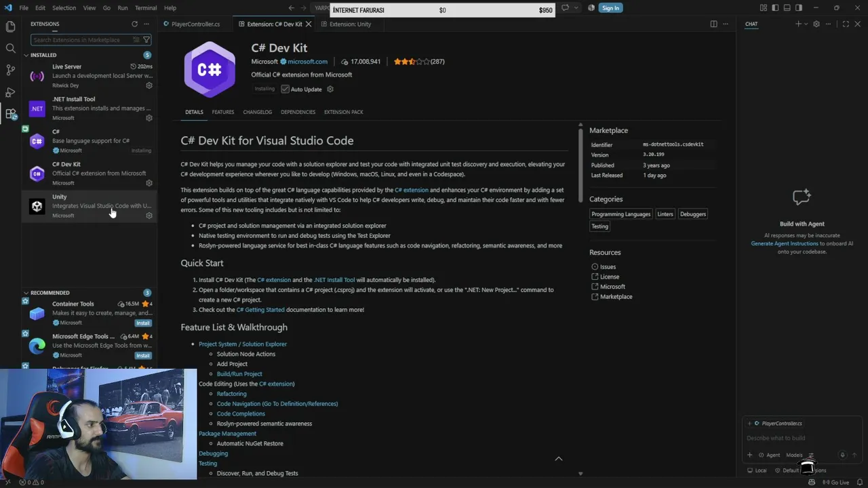
Task: Open .NET Install Tool's manage gear
Action: click(149, 118)
